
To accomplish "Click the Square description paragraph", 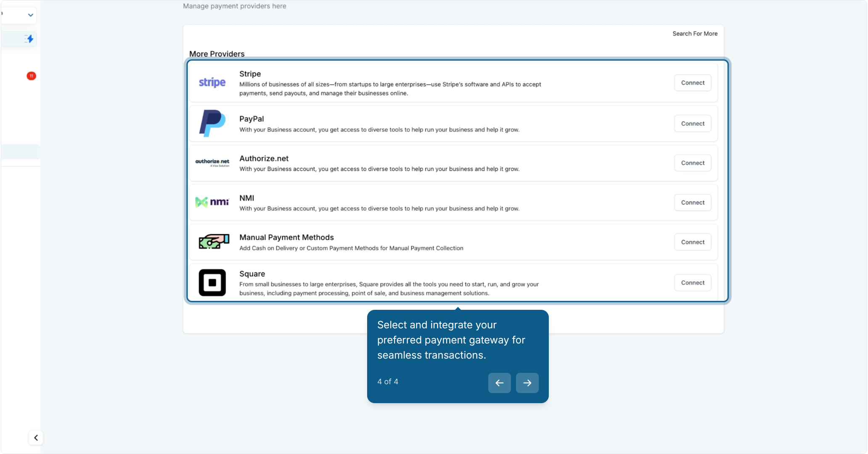I will coord(389,289).
